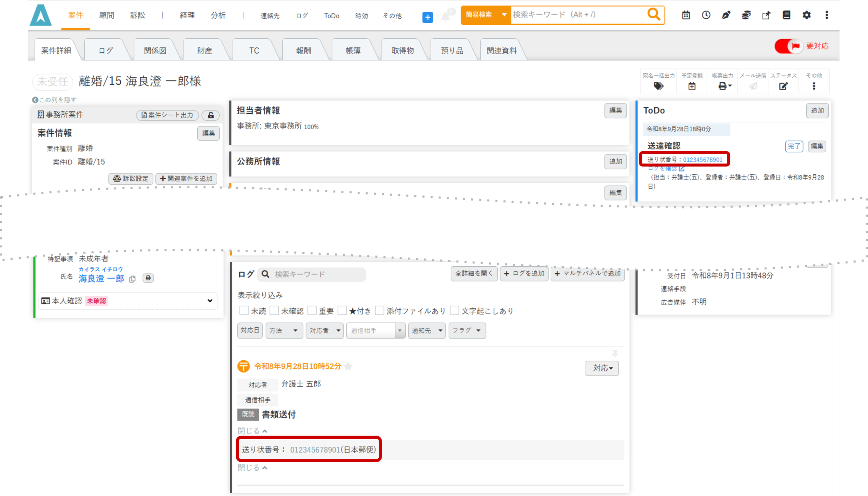Check the ★付き filter checkbox
The width and height of the screenshot is (868, 496).
(342, 310)
